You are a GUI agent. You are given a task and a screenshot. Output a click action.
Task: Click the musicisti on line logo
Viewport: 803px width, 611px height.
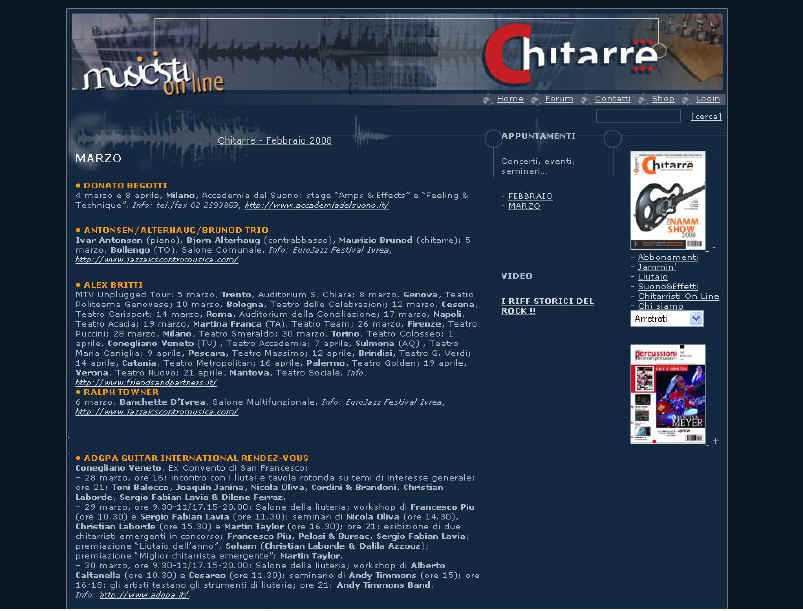(x=153, y=74)
